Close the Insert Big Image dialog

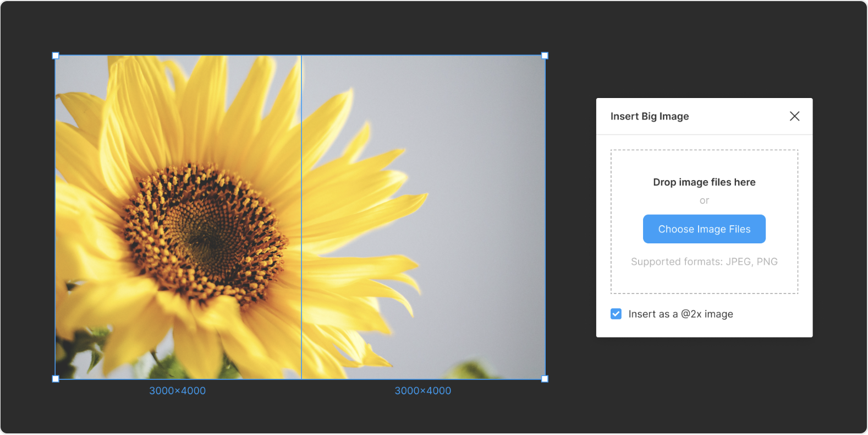click(x=794, y=116)
